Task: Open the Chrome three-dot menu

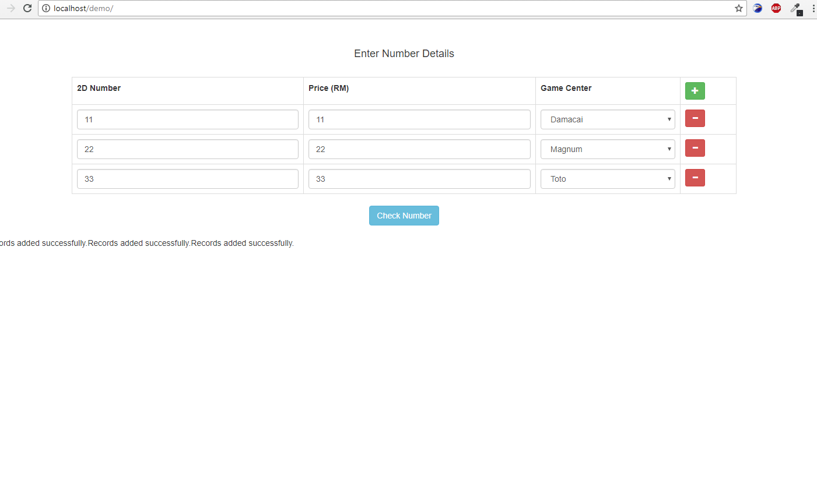Action: [813, 8]
